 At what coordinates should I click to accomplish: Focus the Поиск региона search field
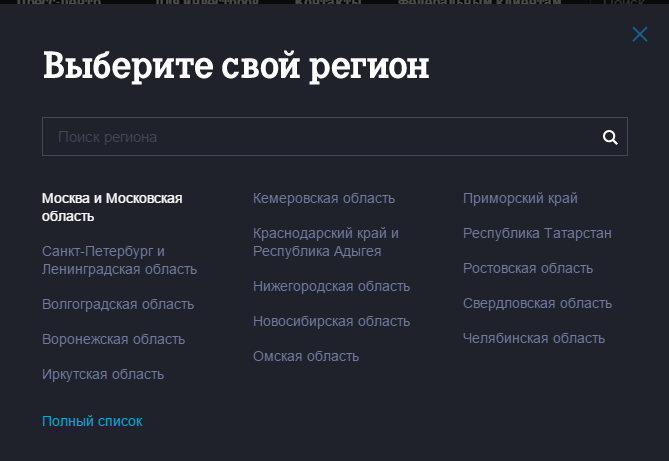(334, 137)
